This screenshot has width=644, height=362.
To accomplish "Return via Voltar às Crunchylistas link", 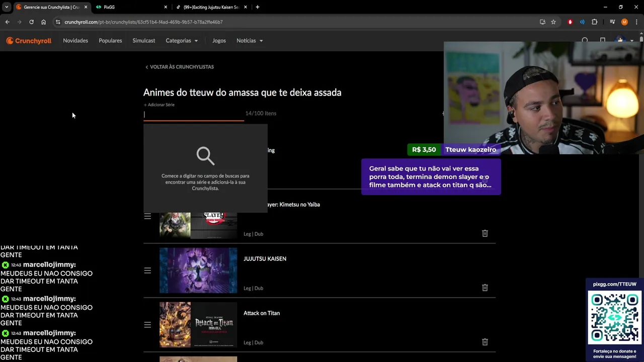I will pos(180,67).
